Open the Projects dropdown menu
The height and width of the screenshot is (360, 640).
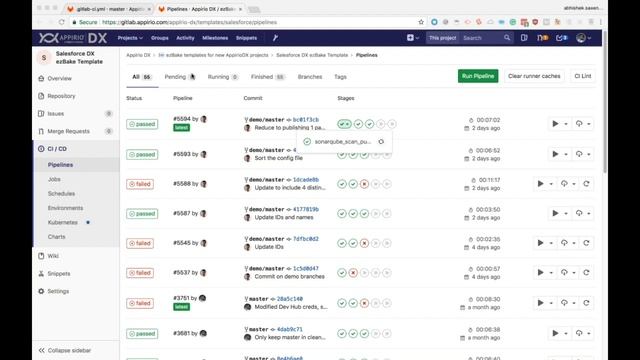coord(130,38)
